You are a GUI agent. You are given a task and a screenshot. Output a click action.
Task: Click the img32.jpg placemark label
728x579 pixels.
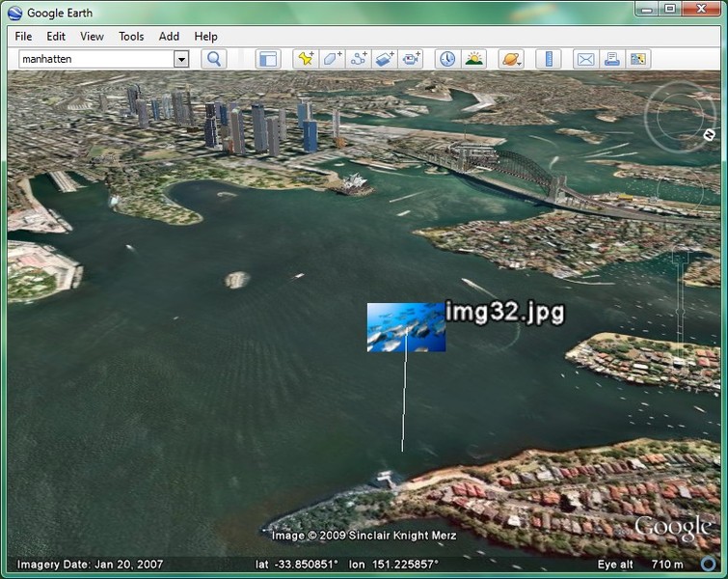click(x=504, y=312)
